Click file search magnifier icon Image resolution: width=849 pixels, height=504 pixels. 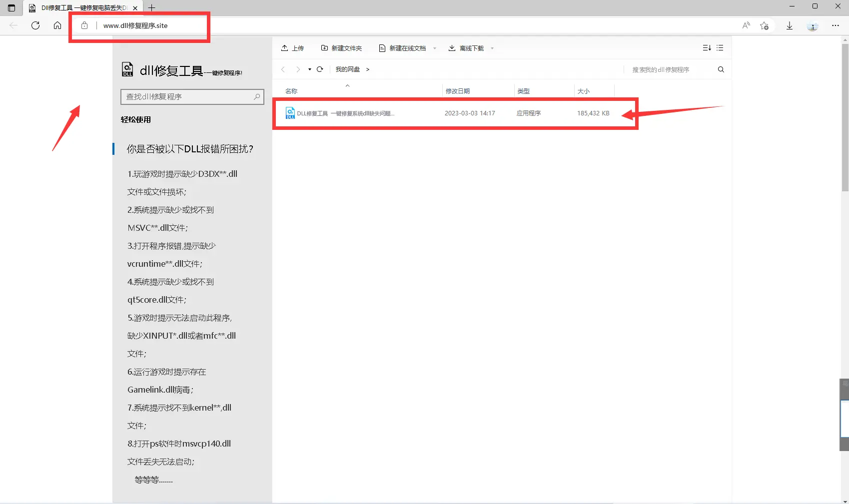[x=721, y=69]
